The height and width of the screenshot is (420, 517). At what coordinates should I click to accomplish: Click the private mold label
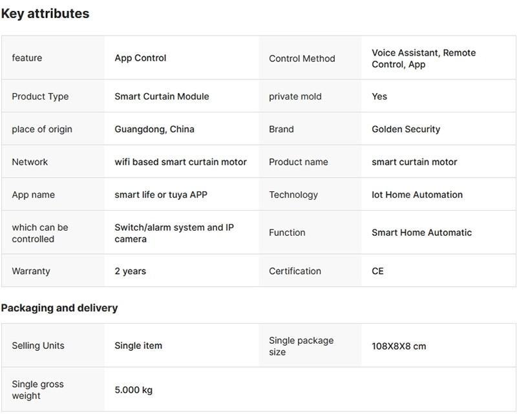(x=295, y=96)
